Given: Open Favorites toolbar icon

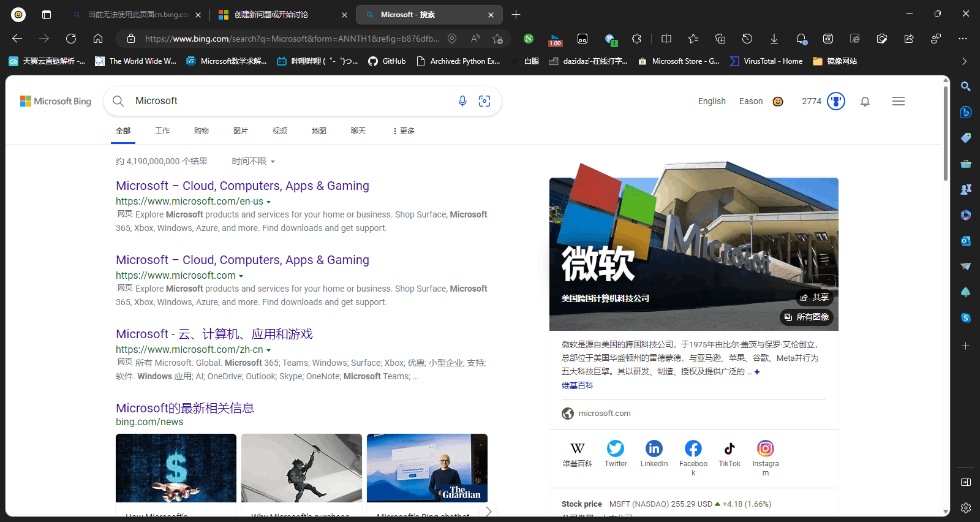Looking at the screenshot, I should click(x=693, y=39).
